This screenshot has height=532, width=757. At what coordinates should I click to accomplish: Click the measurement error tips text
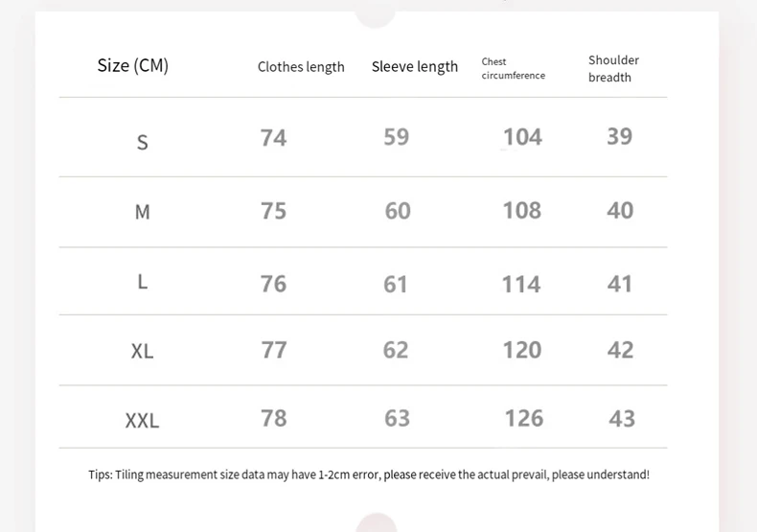[369, 474]
